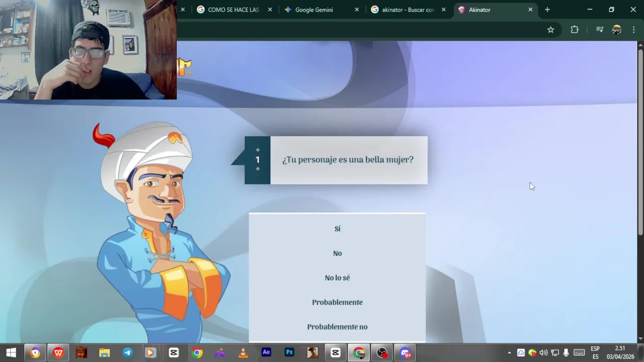Viewport: 644px width, 362px height.
Task: Close the "akinator - Buscar con" tab
Action: click(443, 10)
